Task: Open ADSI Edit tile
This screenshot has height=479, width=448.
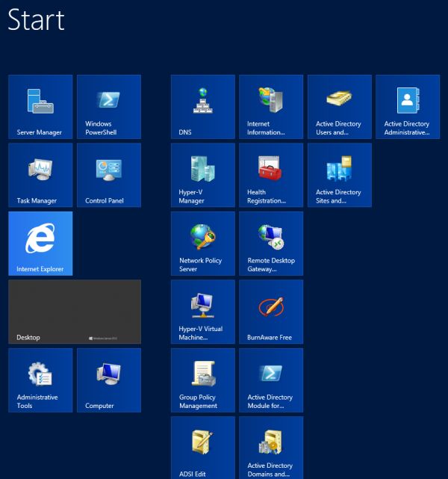Action: tap(203, 448)
